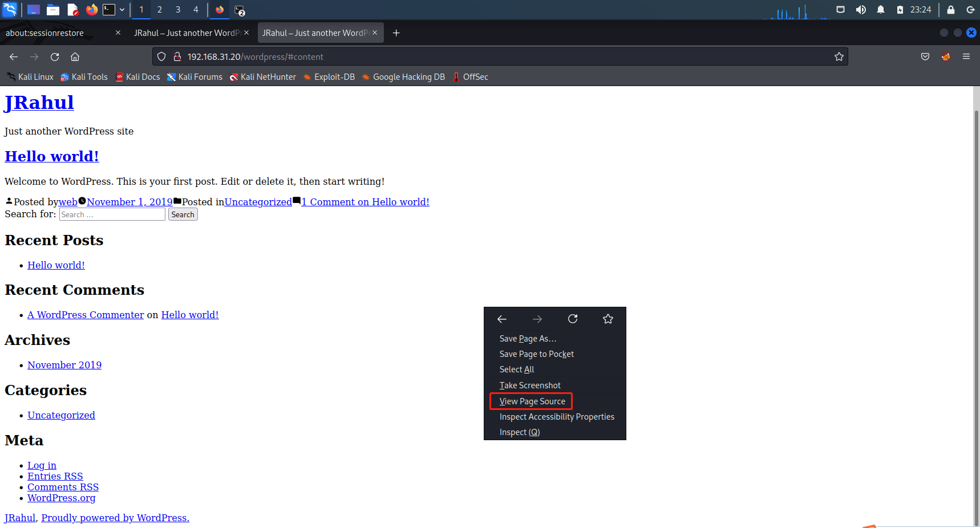Choose Take Screenshot in context menu
This screenshot has width=980, height=528.
(555, 385)
